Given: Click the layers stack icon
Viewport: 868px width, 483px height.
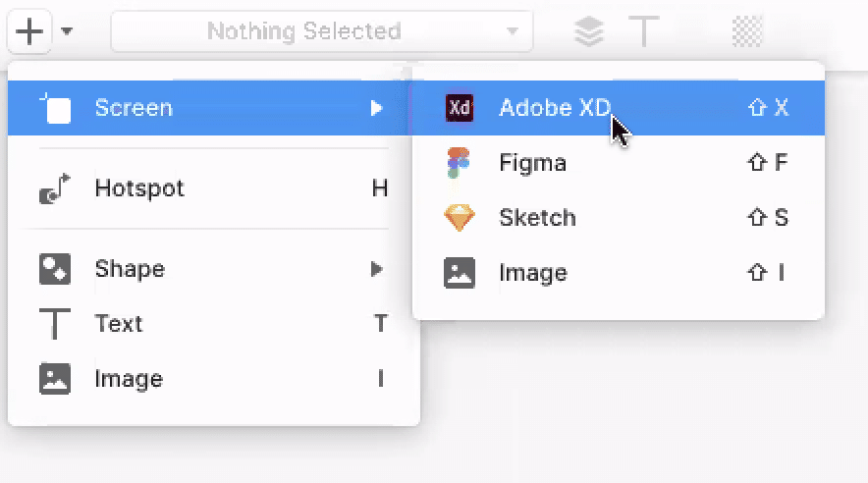Looking at the screenshot, I should click(588, 31).
